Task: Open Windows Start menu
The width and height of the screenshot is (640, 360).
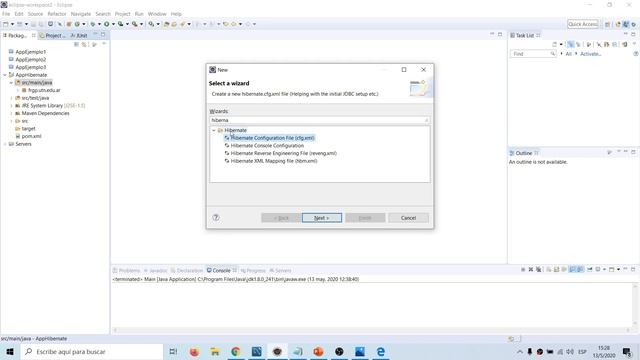Action: [10, 351]
